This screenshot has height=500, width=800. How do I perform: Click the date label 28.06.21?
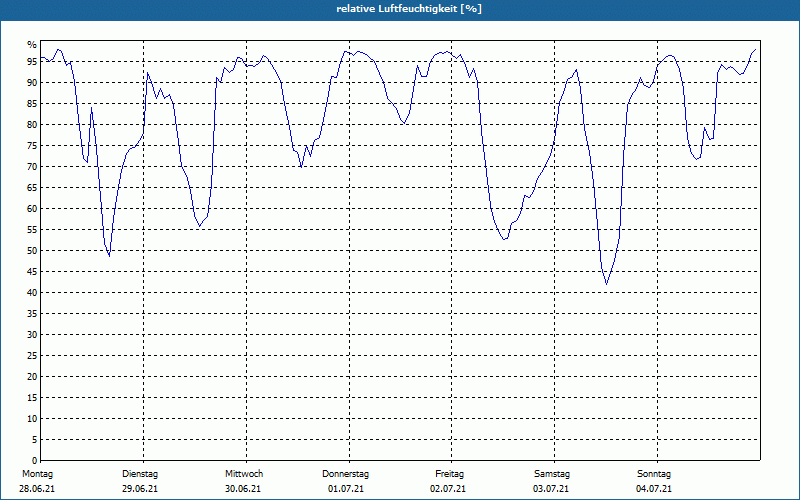coord(37,489)
